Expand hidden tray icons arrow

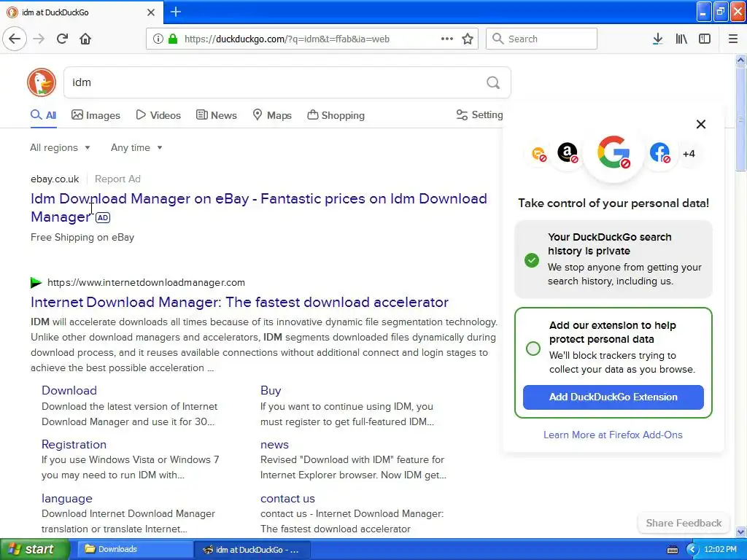[692, 550]
